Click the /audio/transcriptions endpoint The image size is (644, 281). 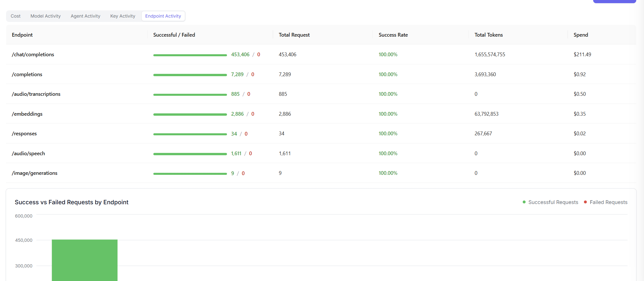(x=36, y=94)
